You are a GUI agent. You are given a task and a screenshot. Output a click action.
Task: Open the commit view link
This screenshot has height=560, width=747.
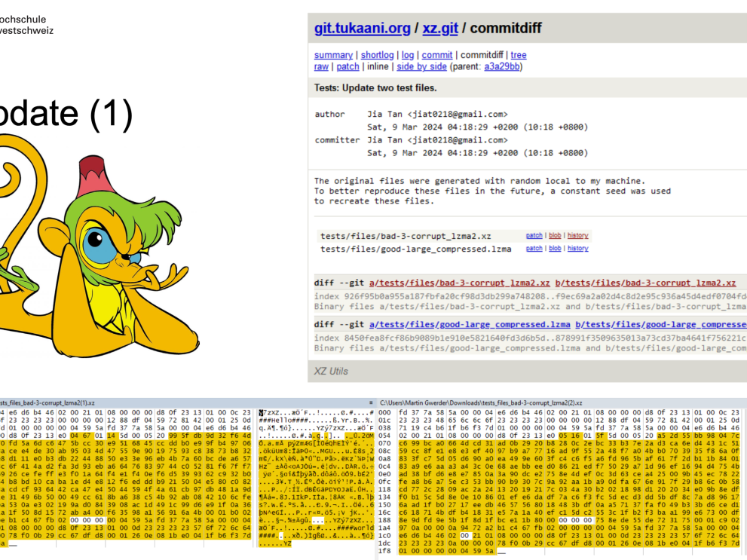(437, 55)
